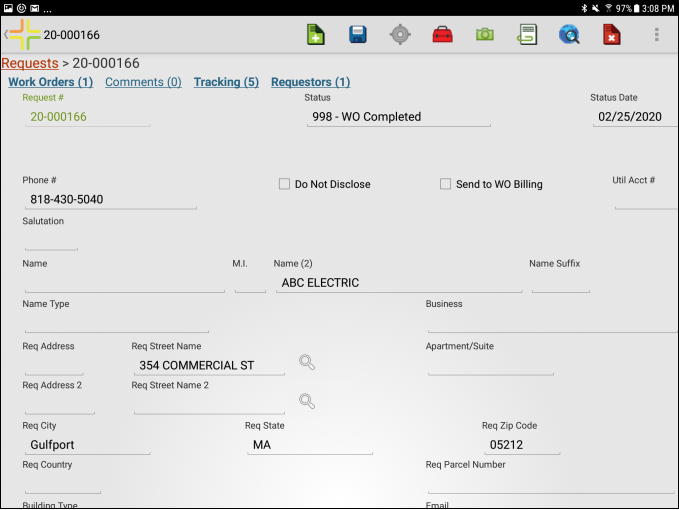Tap the empty Name field
679x510 pixels.
[125, 283]
